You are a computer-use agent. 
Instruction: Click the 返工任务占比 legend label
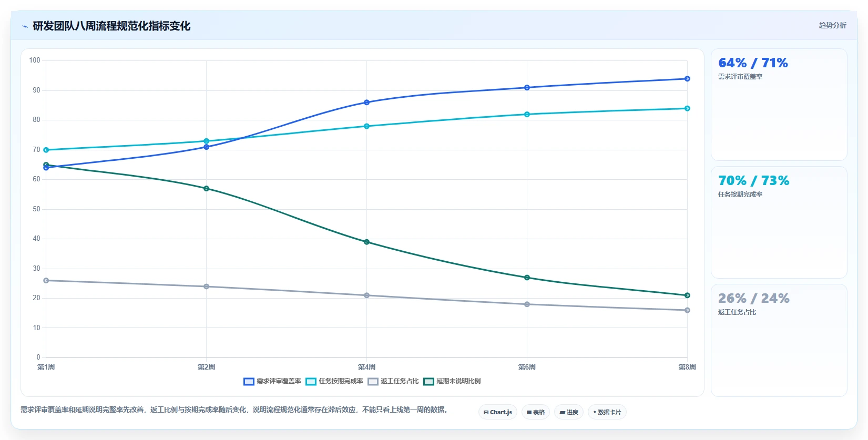pos(400,381)
